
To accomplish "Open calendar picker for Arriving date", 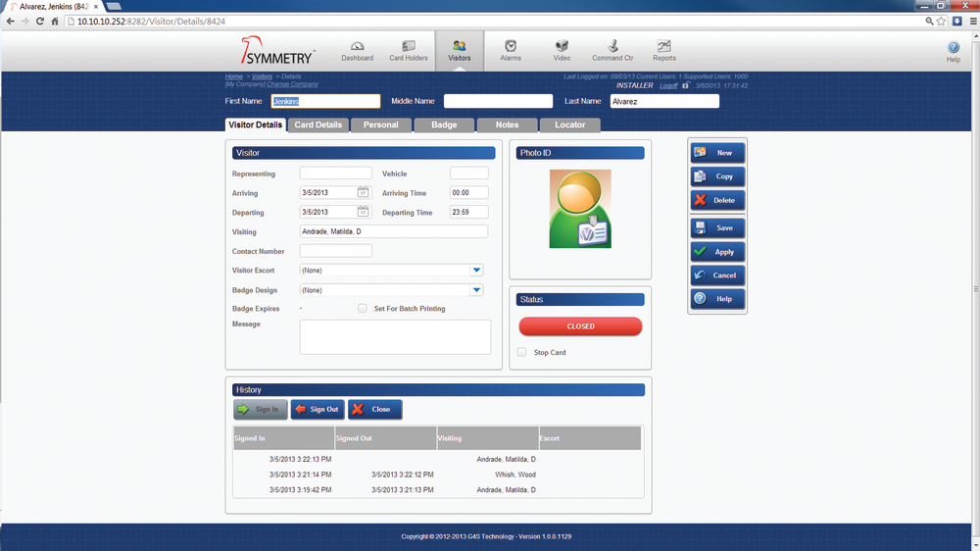I will (x=364, y=192).
